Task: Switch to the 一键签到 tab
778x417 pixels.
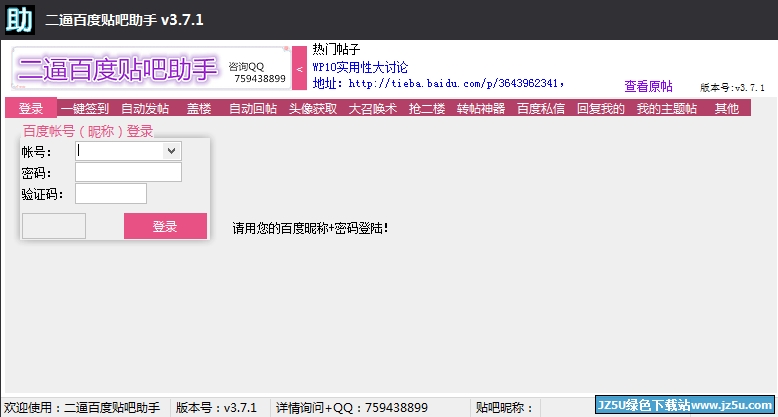Action: point(84,108)
